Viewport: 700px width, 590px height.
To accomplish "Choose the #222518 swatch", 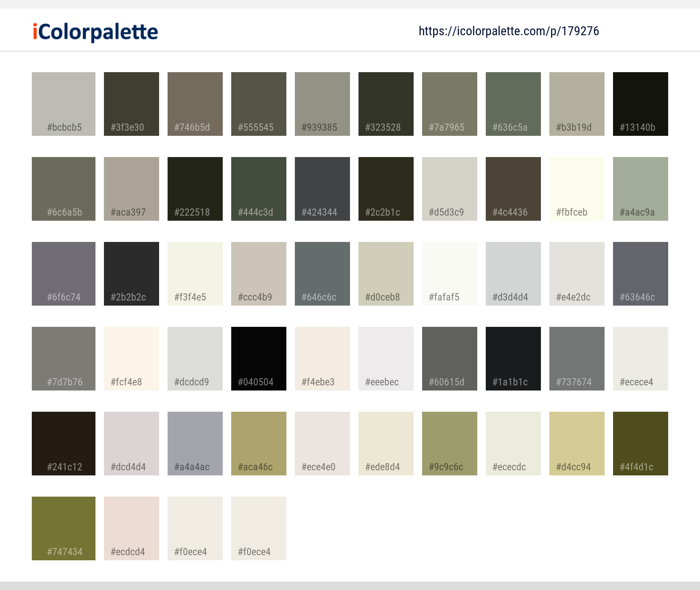I will click(x=195, y=189).
